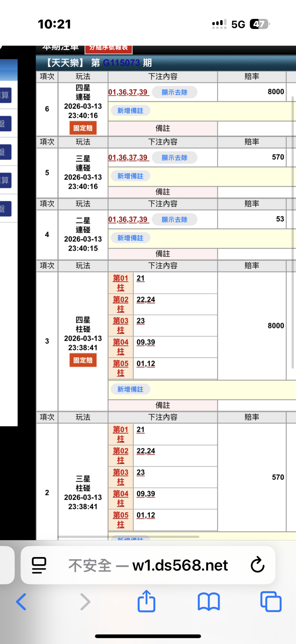Tap the address bar w1.ds568.net

tap(148, 565)
